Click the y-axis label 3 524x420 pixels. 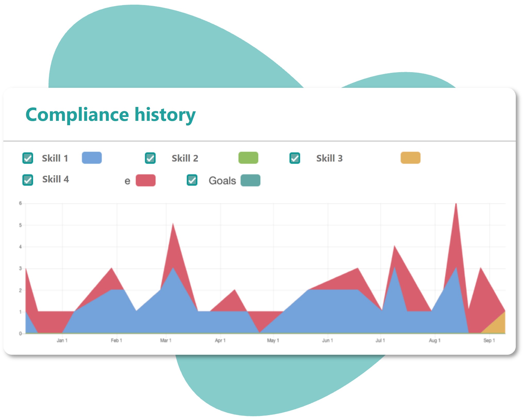coord(20,268)
